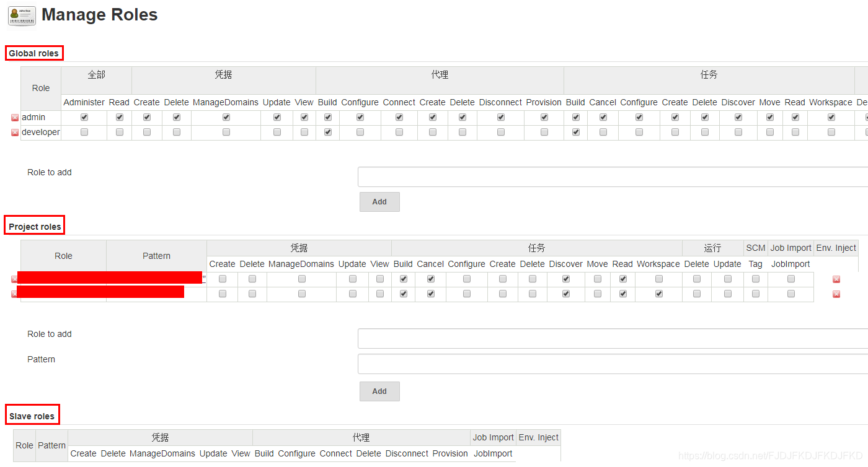This screenshot has height=467, width=868.
Task: Uncheck second project role 任务 Cancel checkbox
Action: 431,294
